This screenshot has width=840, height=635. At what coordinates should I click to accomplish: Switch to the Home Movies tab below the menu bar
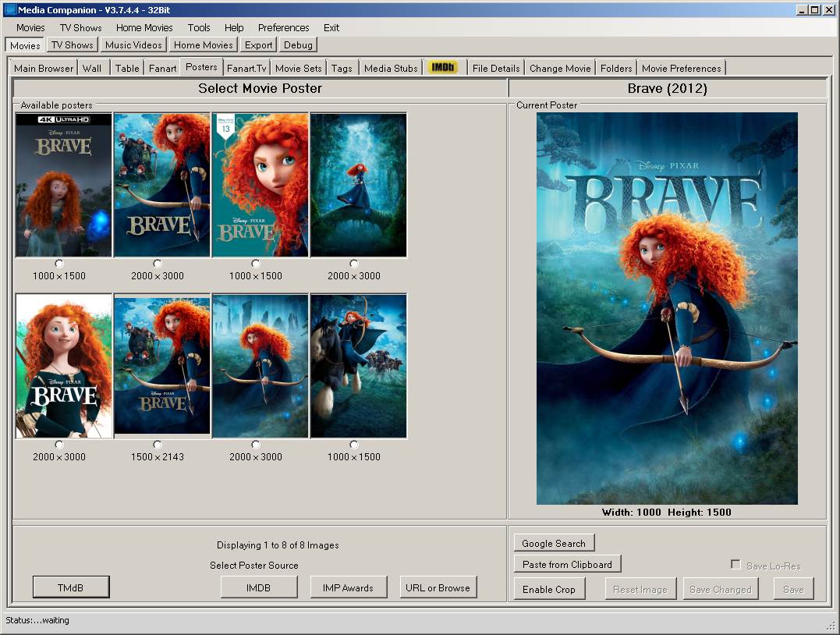[x=204, y=45]
